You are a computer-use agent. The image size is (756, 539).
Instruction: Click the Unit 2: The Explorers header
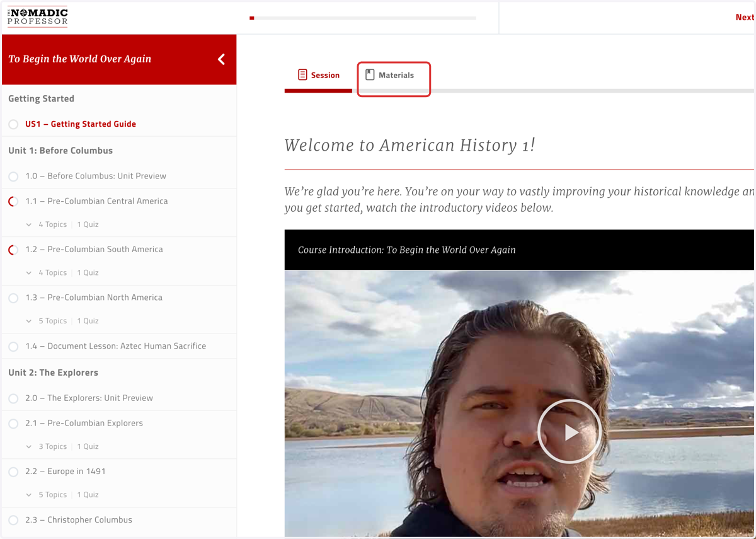coord(53,373)
